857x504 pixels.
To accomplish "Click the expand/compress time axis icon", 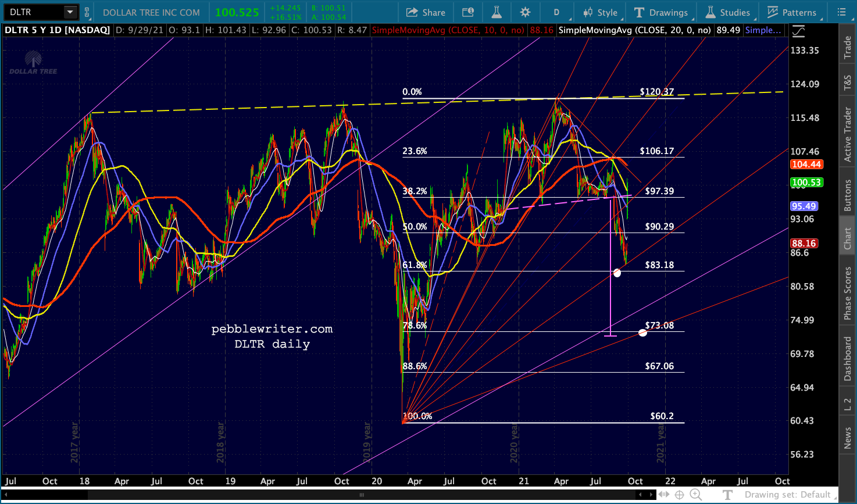I will coord(663,495).
